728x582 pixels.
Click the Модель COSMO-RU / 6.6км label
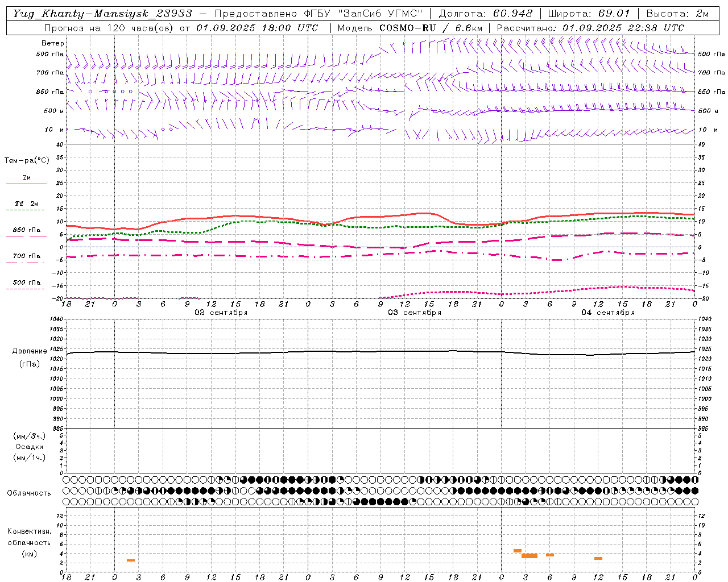(x=410, y=28)
